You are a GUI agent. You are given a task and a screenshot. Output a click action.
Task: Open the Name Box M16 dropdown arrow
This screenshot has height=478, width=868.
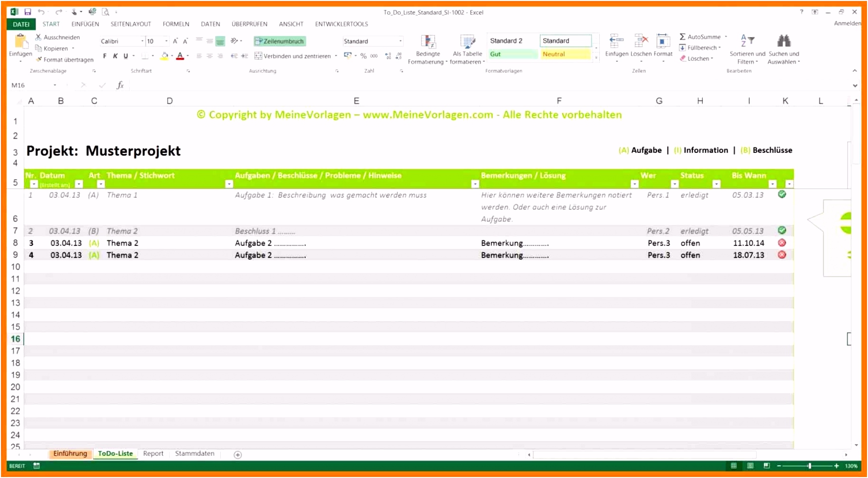point(55,85)
